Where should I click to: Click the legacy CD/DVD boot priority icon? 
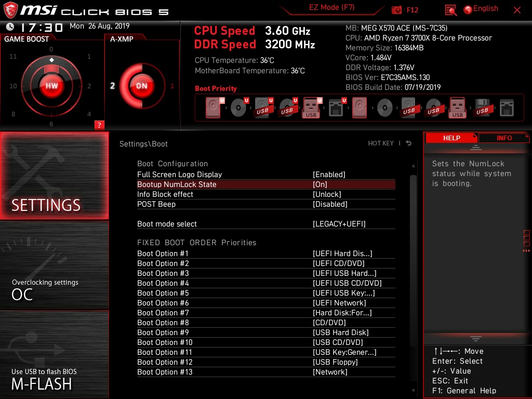coord(384,108)
